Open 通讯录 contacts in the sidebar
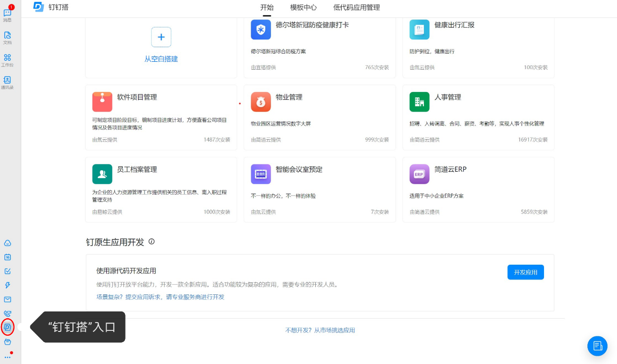This screenshot has width=617, height=364. pos(7,82)
